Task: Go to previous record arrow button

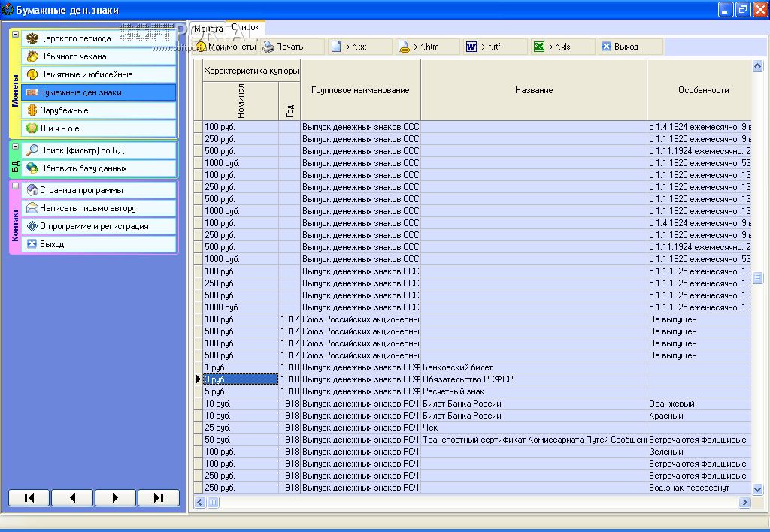Action: pyautogui.click(x=72, y=497)
